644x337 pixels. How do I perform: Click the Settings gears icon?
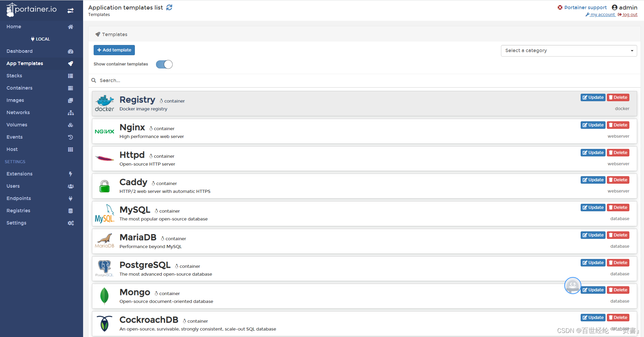point(70,223)
